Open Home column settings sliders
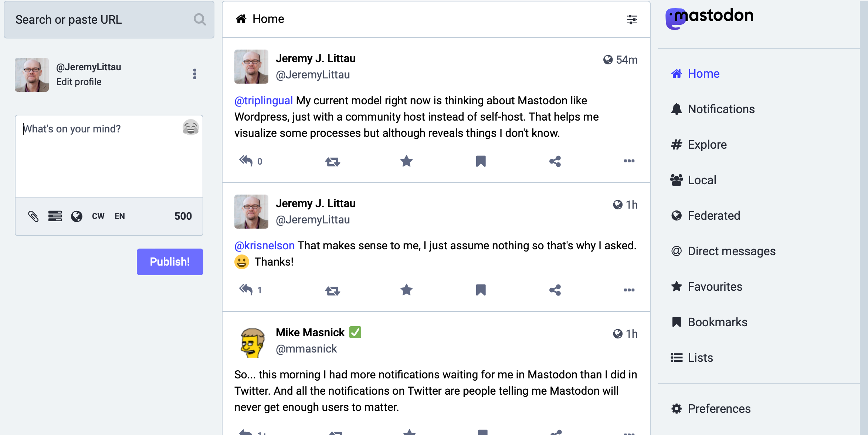The image size is (868, 435). [632, 19]
